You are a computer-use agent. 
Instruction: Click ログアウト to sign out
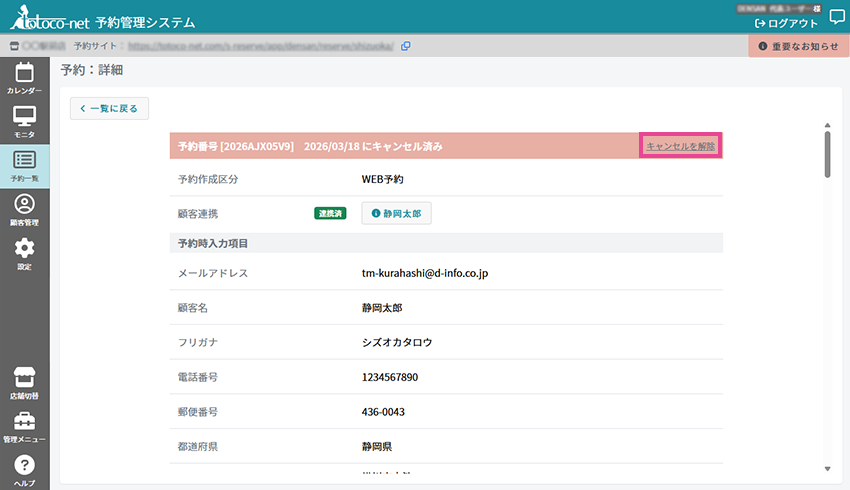pos(787,23)
